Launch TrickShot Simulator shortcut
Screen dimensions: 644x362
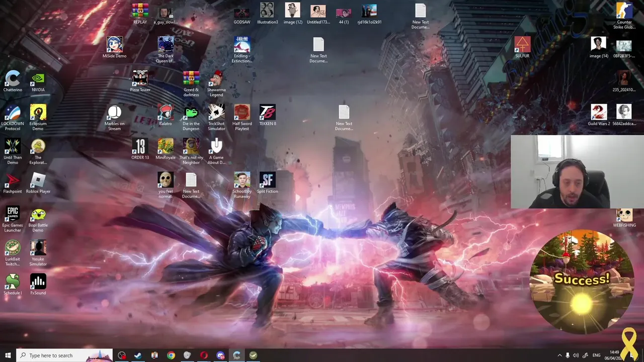[216, 117]
